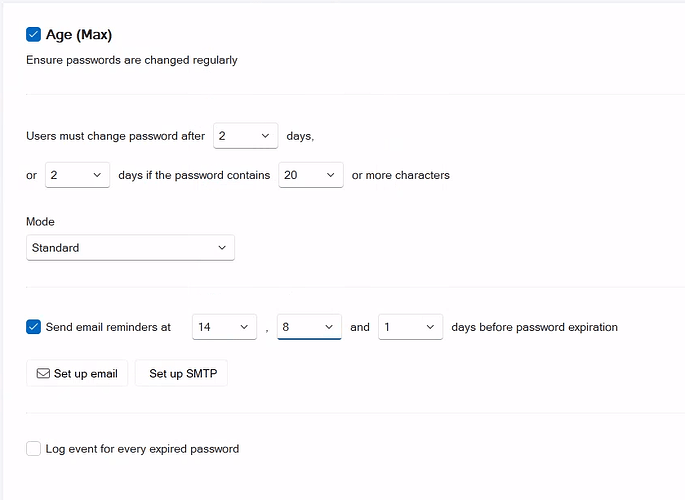
Task: Open the Mode dropdown set to Standard
Action: click(x=130, y=248)
